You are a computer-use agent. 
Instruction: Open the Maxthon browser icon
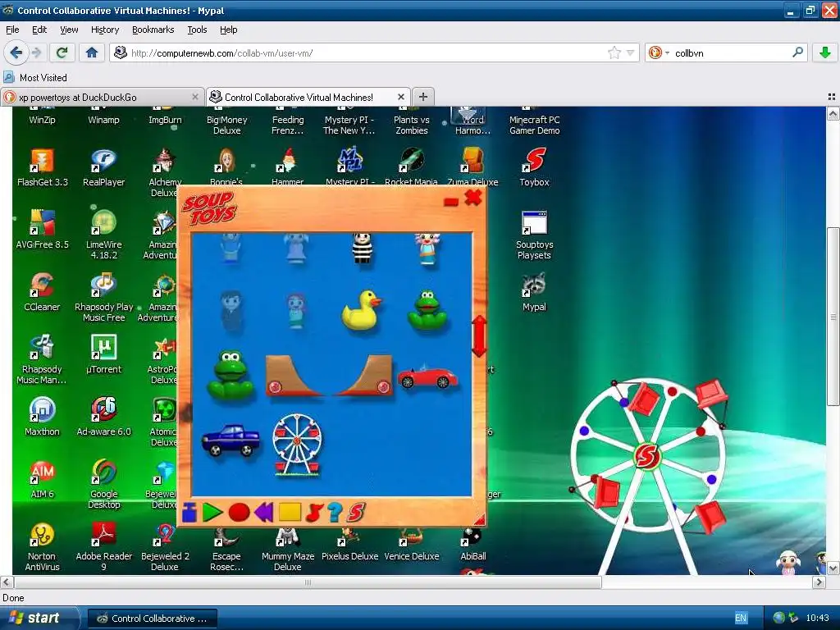pos(42,417)
